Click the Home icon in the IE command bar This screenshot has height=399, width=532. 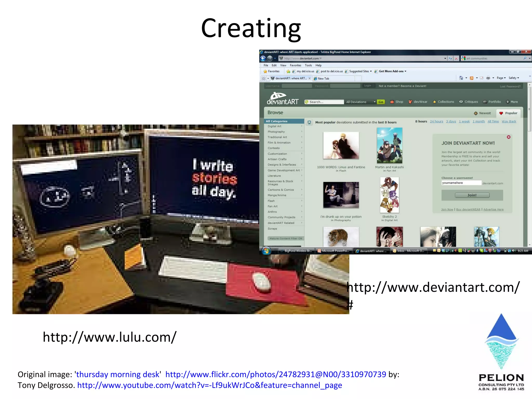pos(461,78)
